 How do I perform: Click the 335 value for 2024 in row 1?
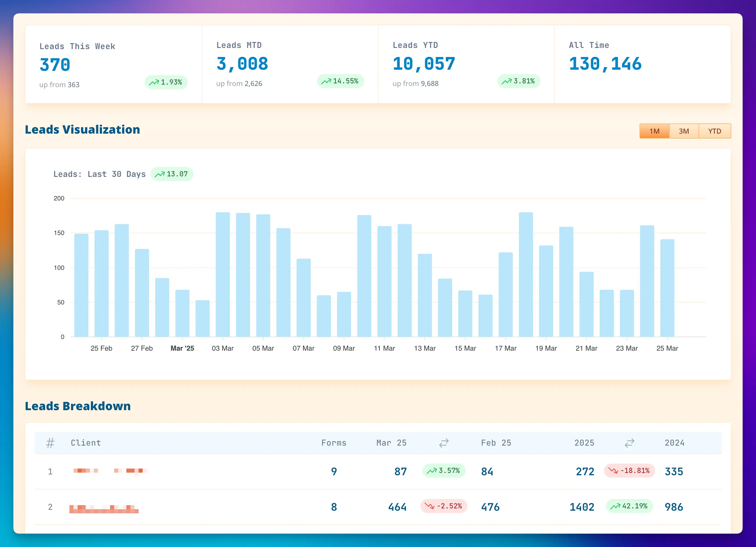[x=674, y=471]
